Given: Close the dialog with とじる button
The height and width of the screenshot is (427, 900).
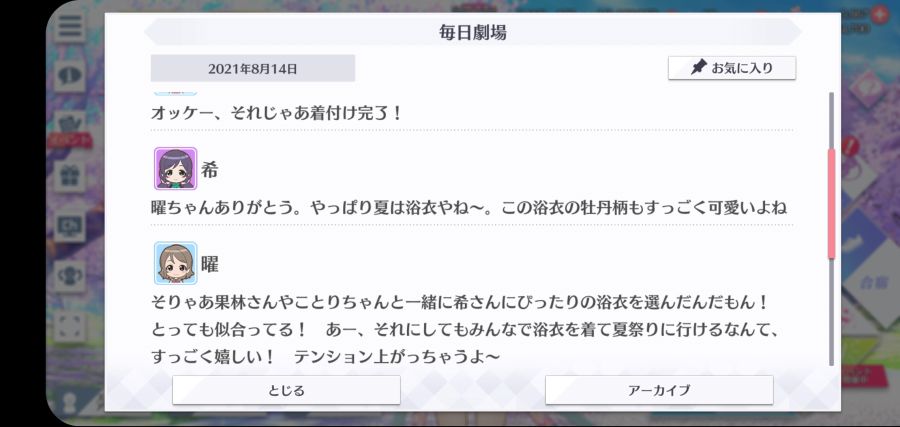Looking at the screenshot, I should point(286,390).
